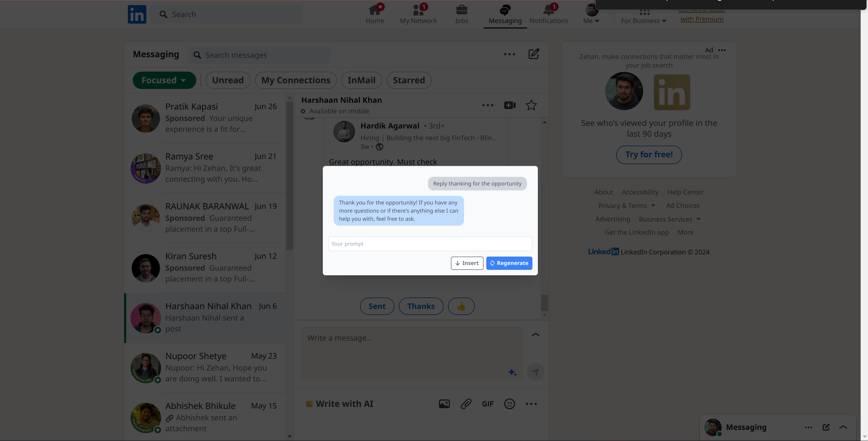Open the Help Center link
The width and height of the screenshot is (868, 441).
(685, 192)
